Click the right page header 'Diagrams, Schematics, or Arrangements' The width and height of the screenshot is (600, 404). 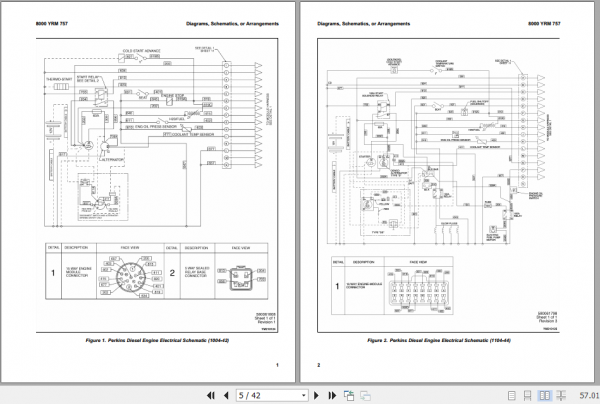coord(364,23)
